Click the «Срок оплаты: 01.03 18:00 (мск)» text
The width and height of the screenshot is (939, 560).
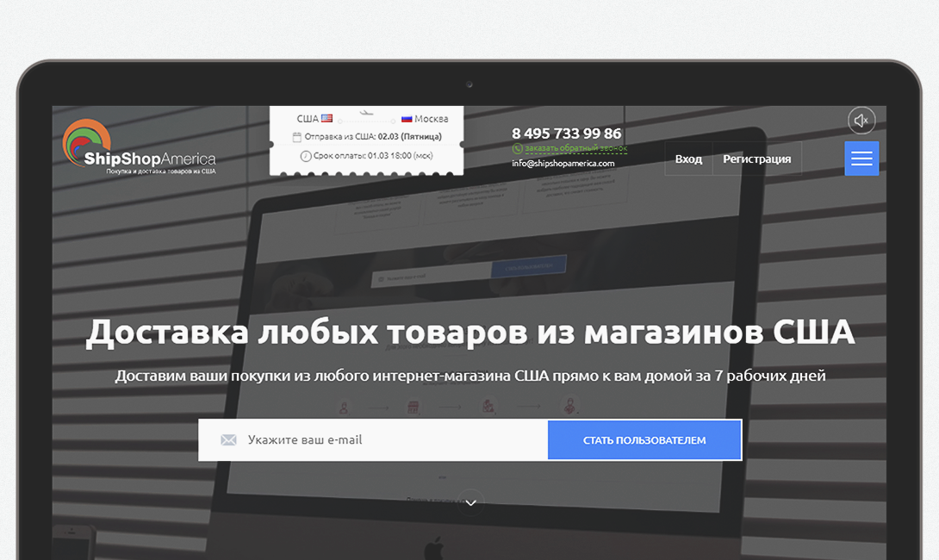pos(372,156)
